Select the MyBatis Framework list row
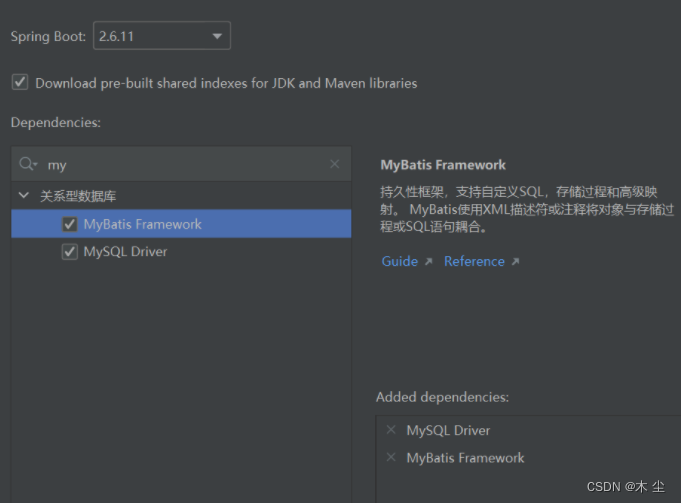 tap(181, 224)
